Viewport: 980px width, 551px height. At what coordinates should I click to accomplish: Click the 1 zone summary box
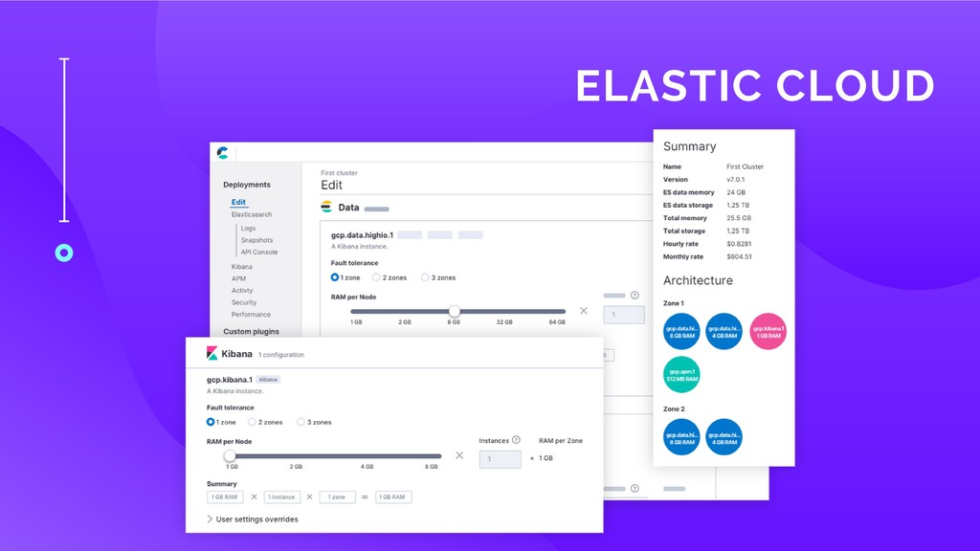tap(338, 497)
